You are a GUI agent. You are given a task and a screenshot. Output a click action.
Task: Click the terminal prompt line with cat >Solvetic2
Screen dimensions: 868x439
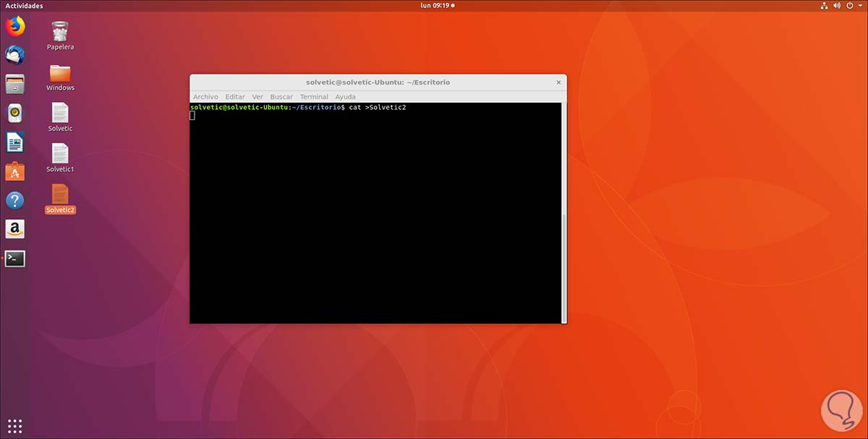click(298, 107)
